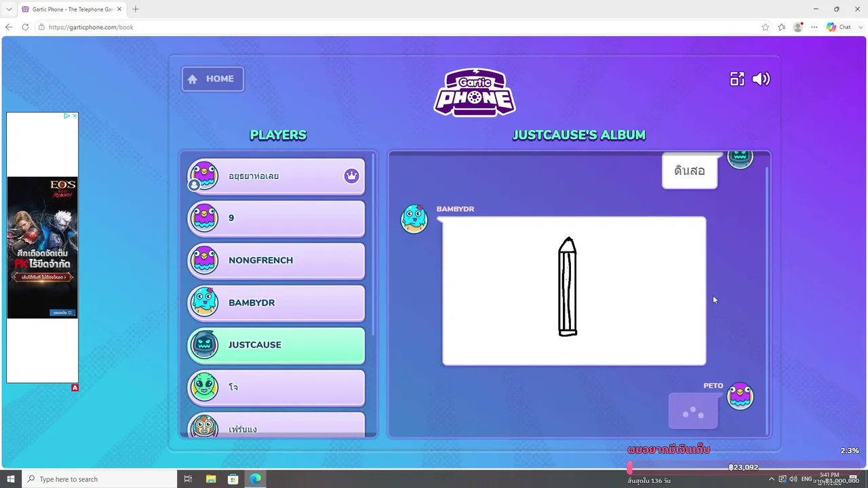The width and height of the screenshot is (868, 488).
Task: Toggle fullscreen mode icon
Action: pyautogui.click(x=737, y=79)
